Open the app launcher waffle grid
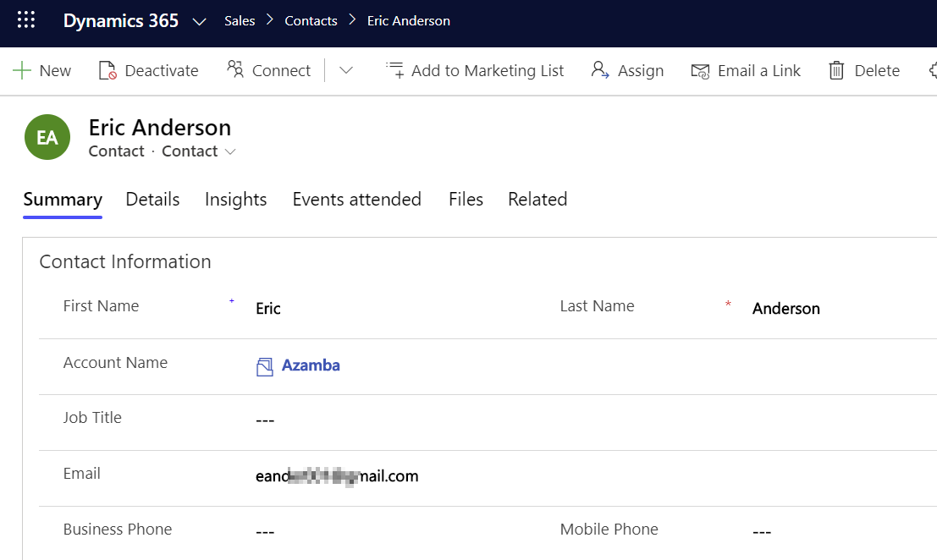This screenshot has width=937, height=560. 26,19
